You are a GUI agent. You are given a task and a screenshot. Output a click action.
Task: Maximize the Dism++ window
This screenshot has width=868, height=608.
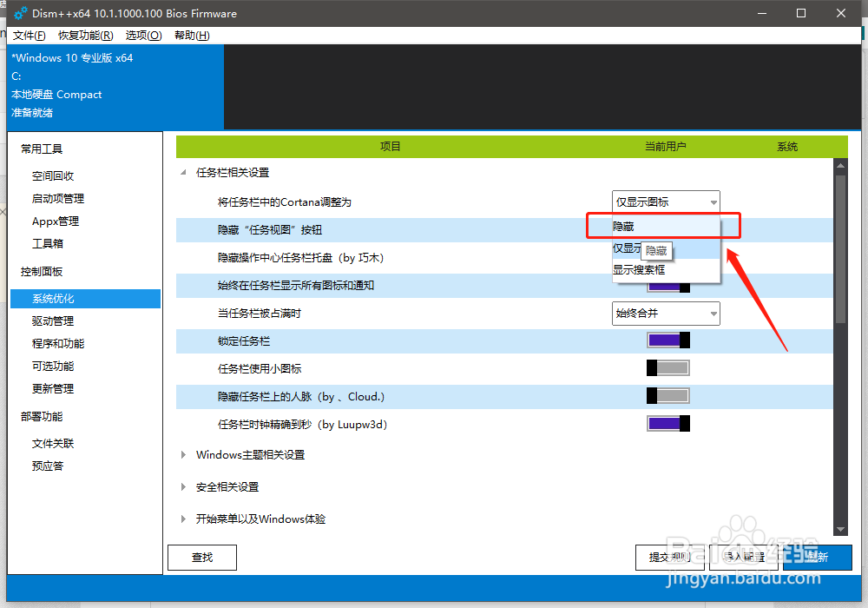[x=800, y=13]
